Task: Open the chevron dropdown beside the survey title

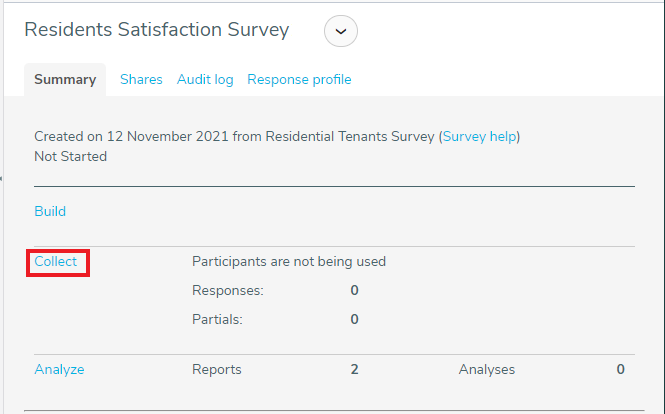Action: (341, 31)
